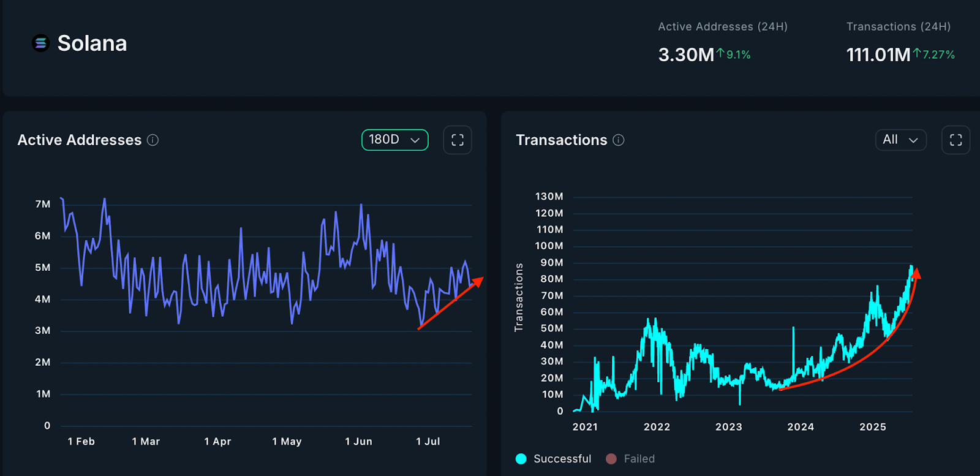Click the Transactions chart heading
980x476 pixels.
point(561,140)
